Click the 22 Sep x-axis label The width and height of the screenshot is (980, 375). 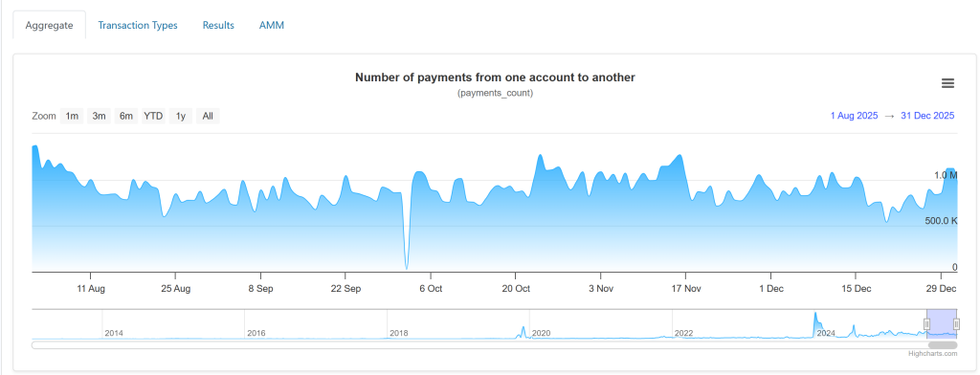[345, 289]
